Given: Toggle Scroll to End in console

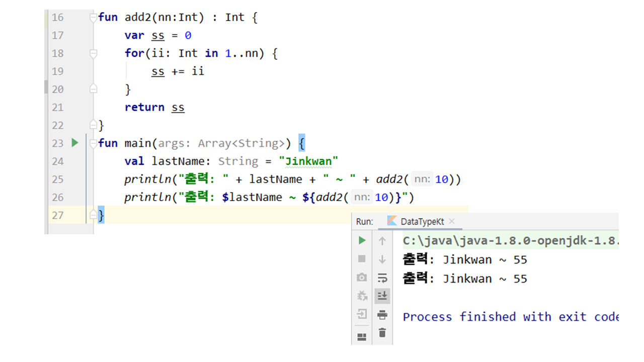Looking at the screenshot, I should tap(382, 296).
